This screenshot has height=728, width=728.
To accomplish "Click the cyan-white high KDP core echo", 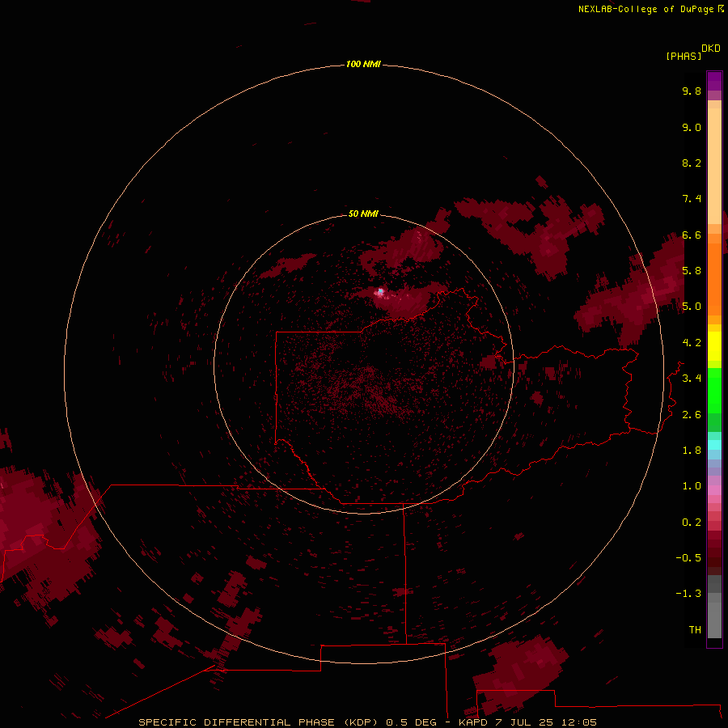I will coord(381,291).
